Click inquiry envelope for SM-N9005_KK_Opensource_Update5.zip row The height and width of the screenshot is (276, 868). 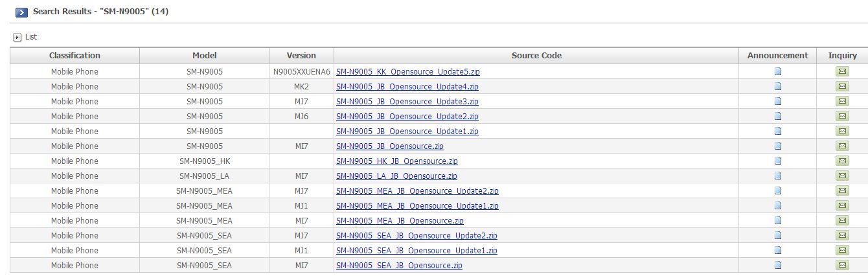(842, 72)
